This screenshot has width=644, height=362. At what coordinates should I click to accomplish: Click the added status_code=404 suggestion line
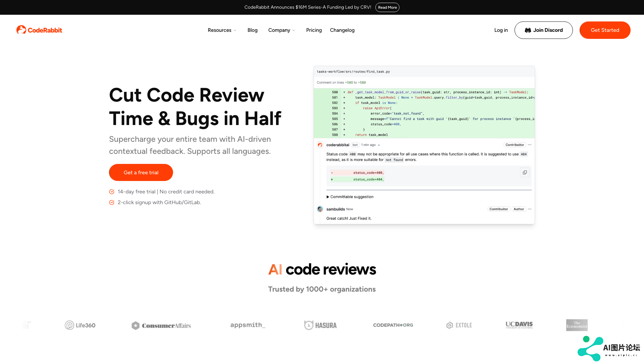tap(357, 179)
